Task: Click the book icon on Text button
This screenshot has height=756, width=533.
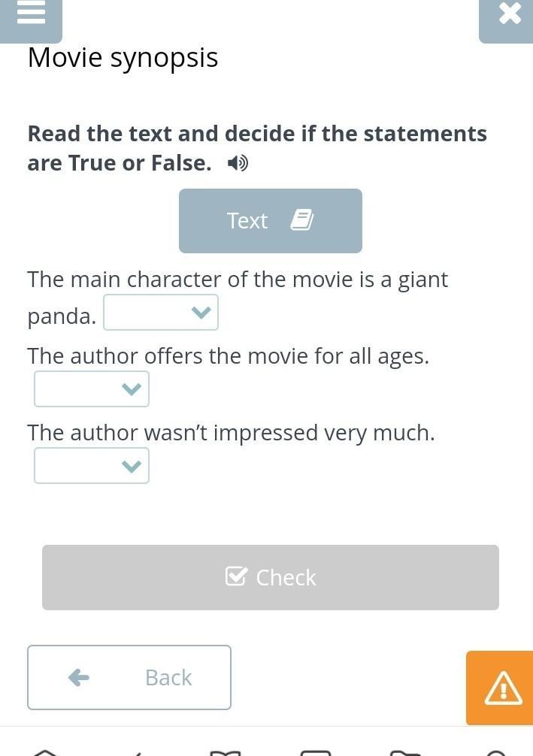Action: click(x=301, y=220)
